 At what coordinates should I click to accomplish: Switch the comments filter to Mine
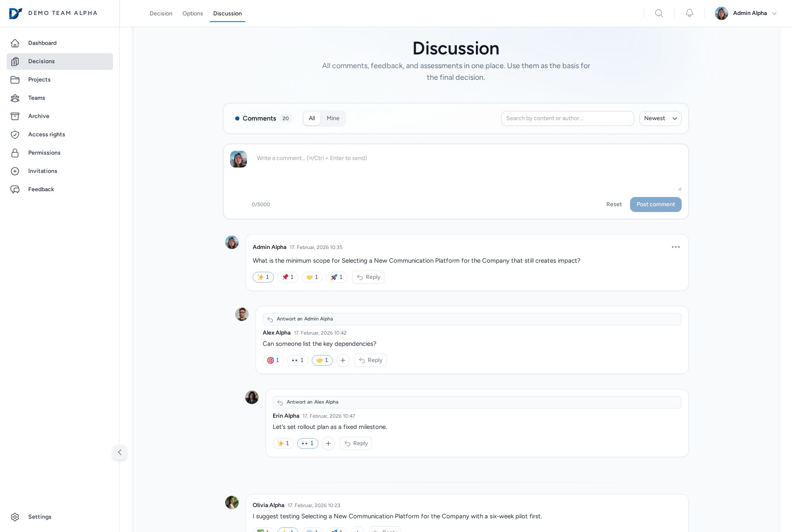pyautogui.click(x=332, y=118)
